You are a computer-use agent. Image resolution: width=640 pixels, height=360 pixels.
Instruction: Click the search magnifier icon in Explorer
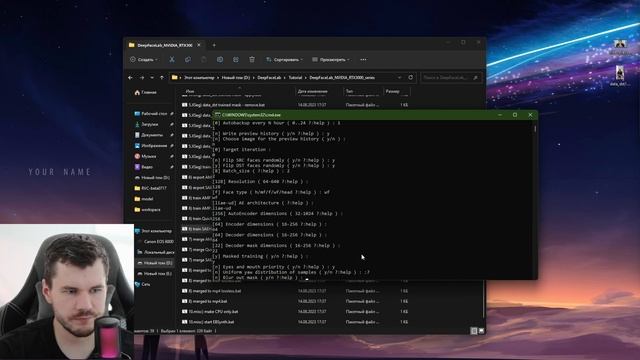coord(476,78)
